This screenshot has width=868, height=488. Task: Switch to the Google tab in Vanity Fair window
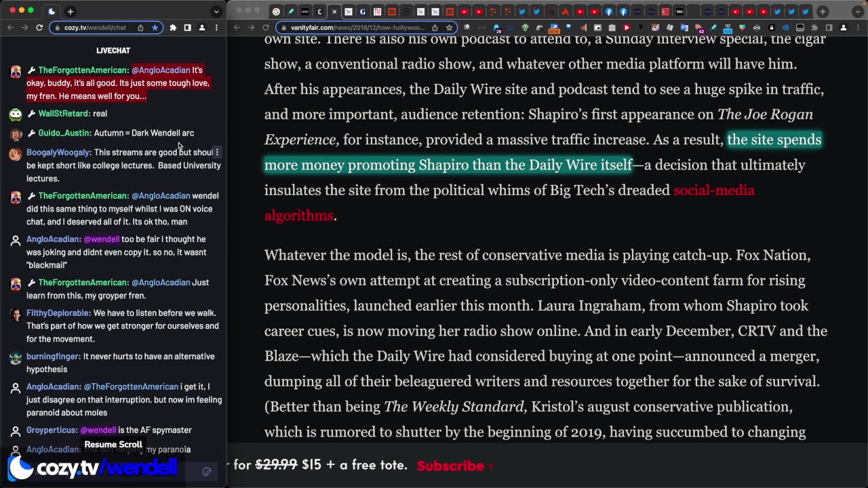click(276, 12)
